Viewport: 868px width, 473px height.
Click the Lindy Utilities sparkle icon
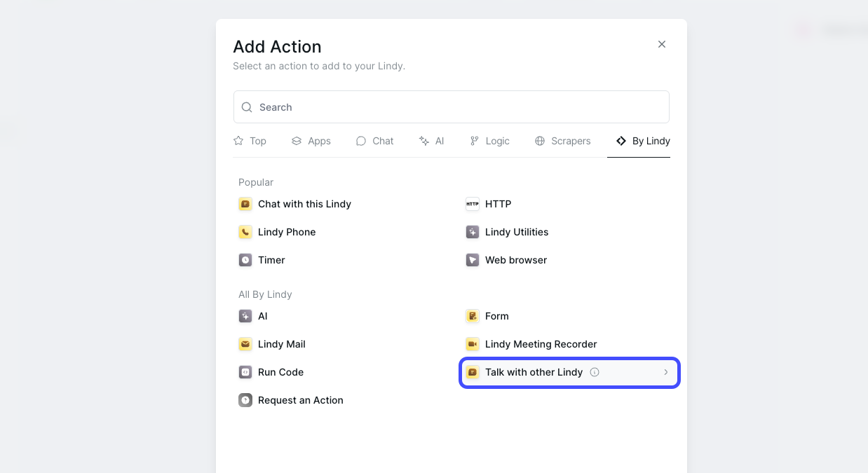(x=473, y=232)
